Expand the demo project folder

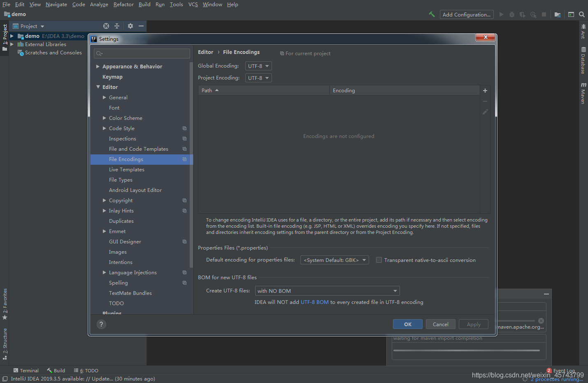(x=12, y=36)
